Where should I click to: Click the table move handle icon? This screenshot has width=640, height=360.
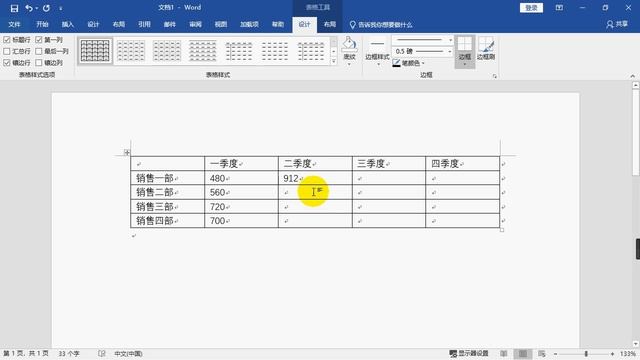click(127, 152)
